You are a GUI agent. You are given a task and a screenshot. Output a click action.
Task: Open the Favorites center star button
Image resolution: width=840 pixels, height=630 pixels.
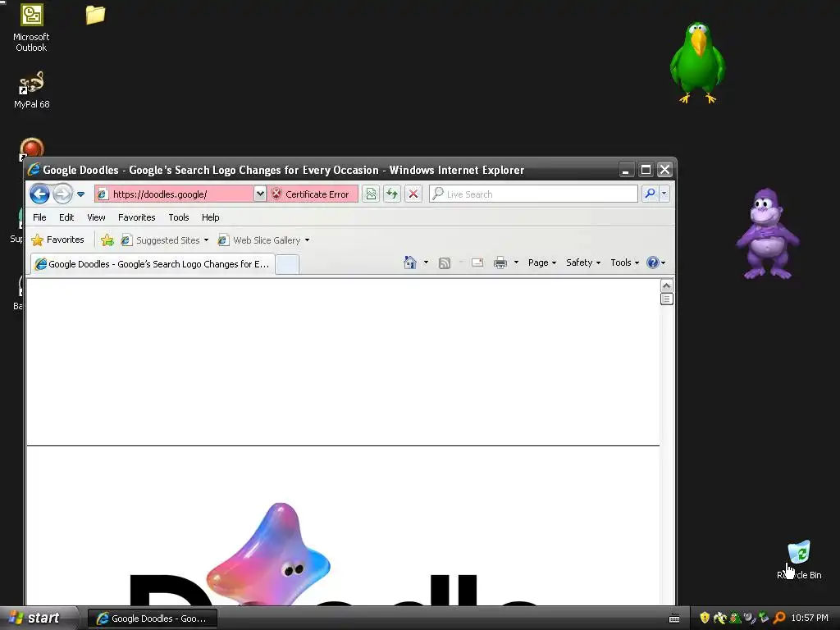pos(58,240)
